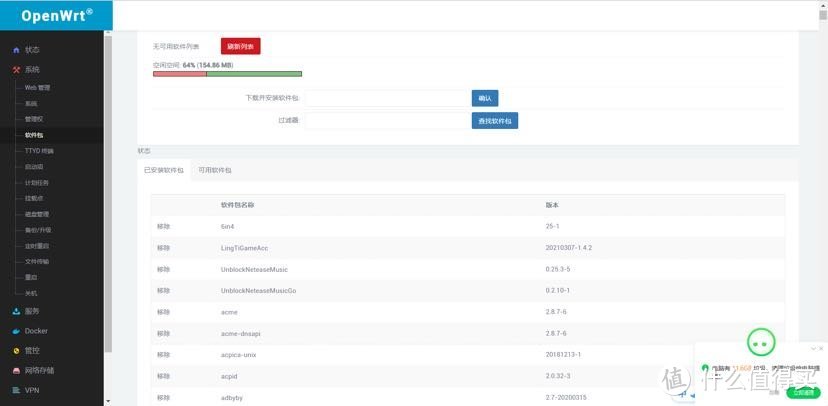Collapse the 系统 sidebar menu
Viewport: 828px width, 406px height.
point(32,70)
